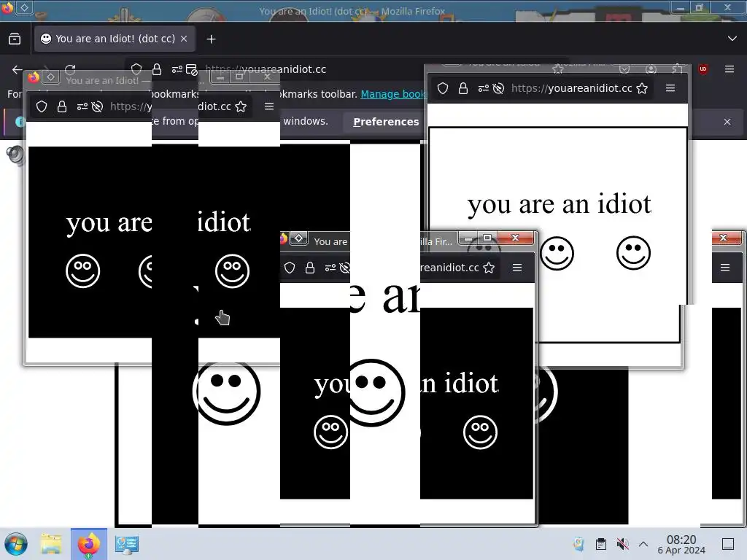
Task: Open the hamburger menu in the top-left popup
Action: (269, 106)
